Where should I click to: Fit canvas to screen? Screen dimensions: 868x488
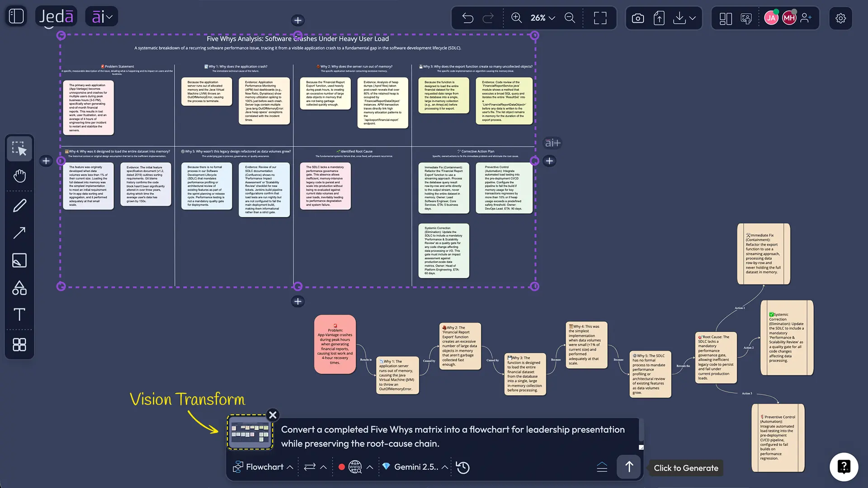pyautogui.click(x=600, y=18)
